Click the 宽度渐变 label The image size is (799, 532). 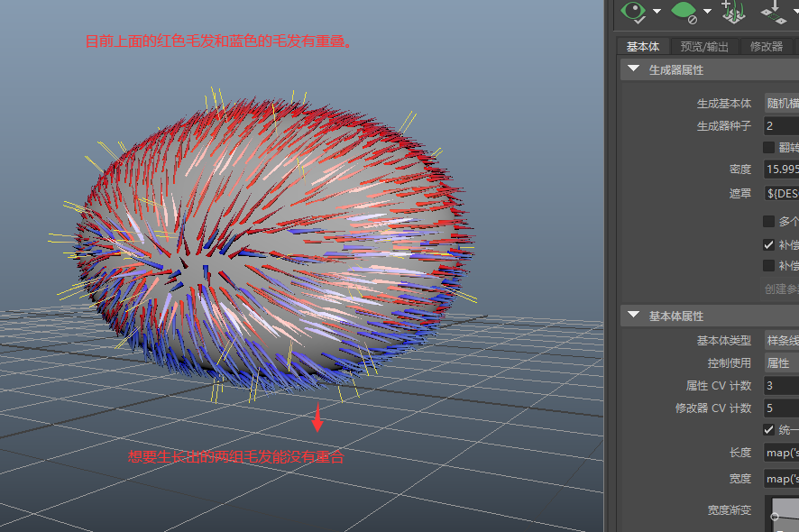(x=730, y=510)
